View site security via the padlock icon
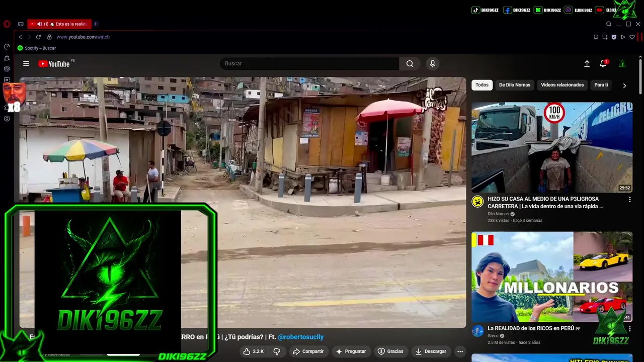This screenshot has width=644, height=362. pyautogui.click(x=49, y=37)
